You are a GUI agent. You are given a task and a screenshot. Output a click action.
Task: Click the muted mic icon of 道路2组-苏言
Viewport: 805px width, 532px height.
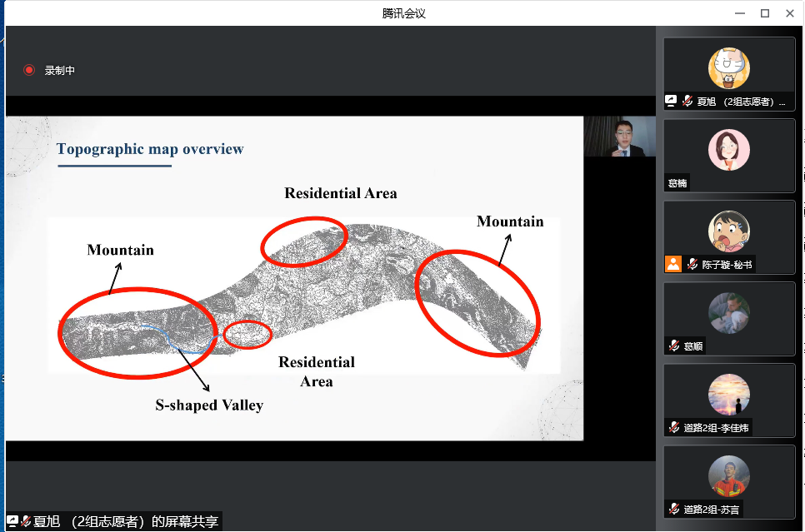[673, 509]
